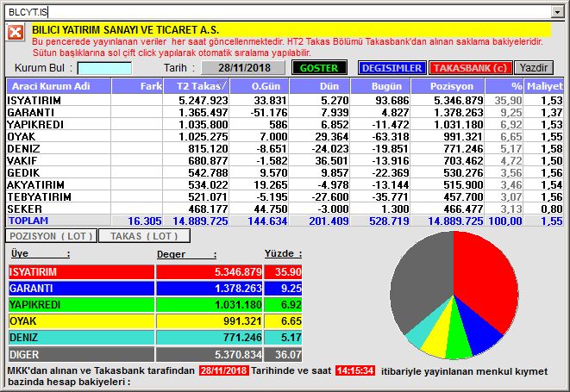The height and width of the screenshot is (392, 570).
Task: Sort by O.Gün column header
Action: [x=260, y=86]
